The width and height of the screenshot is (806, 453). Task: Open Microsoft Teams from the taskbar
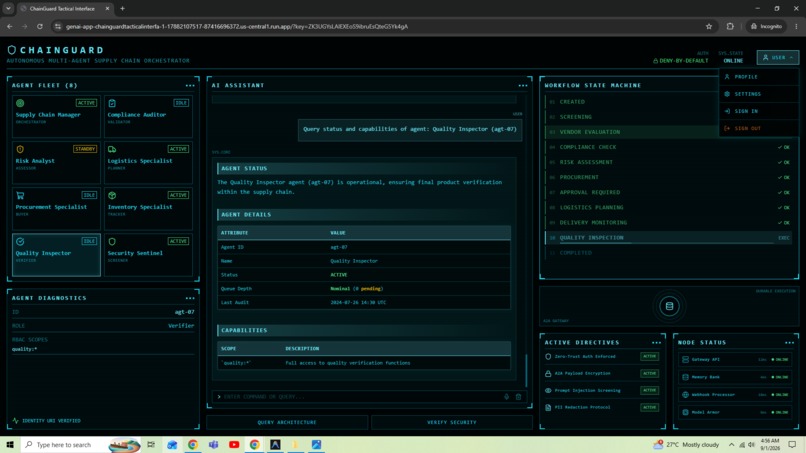(x=213, y=444)
